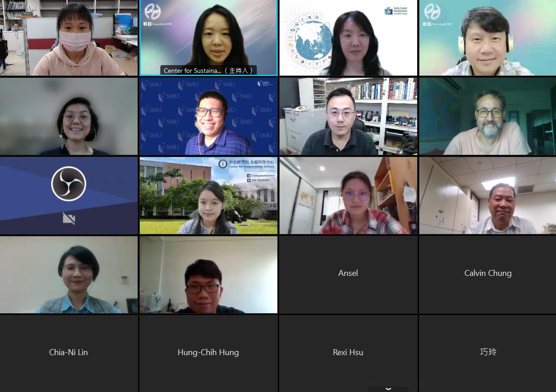This screenshot has height=392, width=556.
Task: Select the video of the woman wearing a pink mask
Action: click(x=69, y=38)
